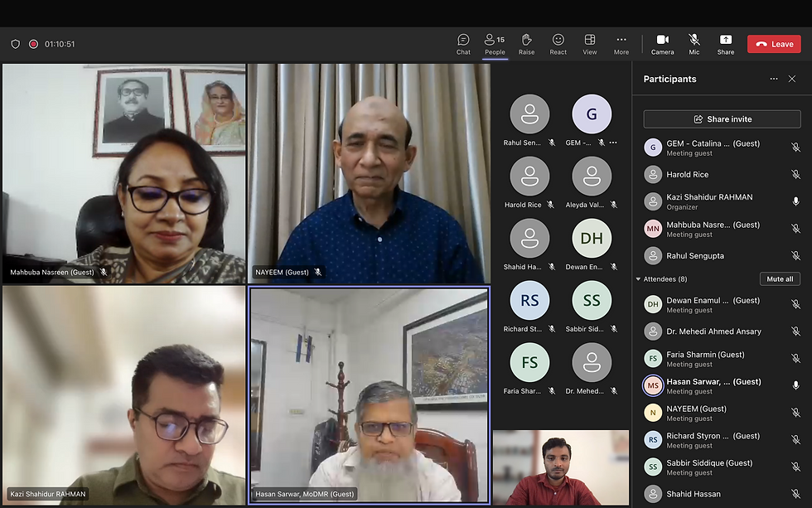Open the View layout options

point(589,45)
